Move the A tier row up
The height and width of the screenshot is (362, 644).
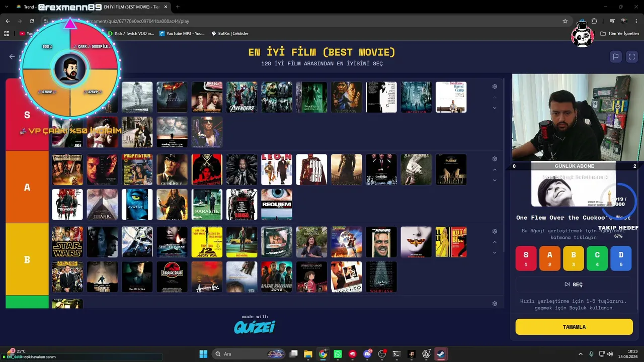coord(495,169)
